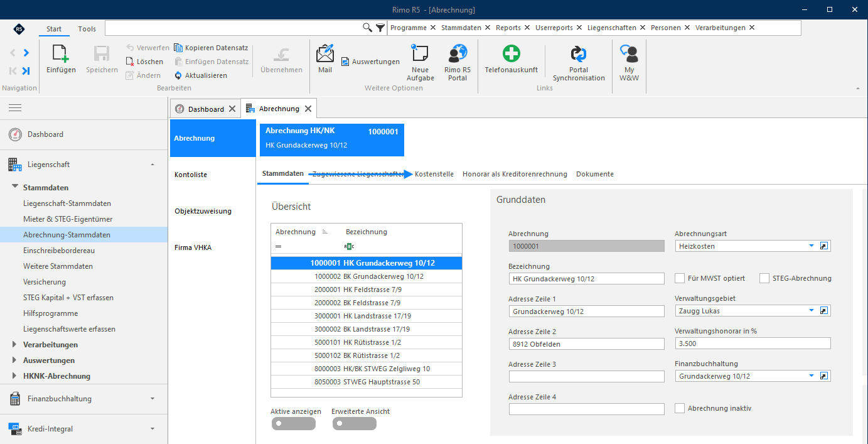
Task: Go to next record arrow
Action: click(x=26, y=53)
